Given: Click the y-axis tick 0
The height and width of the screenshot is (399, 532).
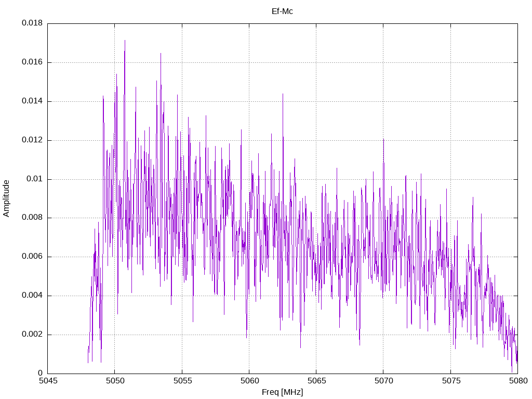Looking at the screenshot, I should point(41,373).
